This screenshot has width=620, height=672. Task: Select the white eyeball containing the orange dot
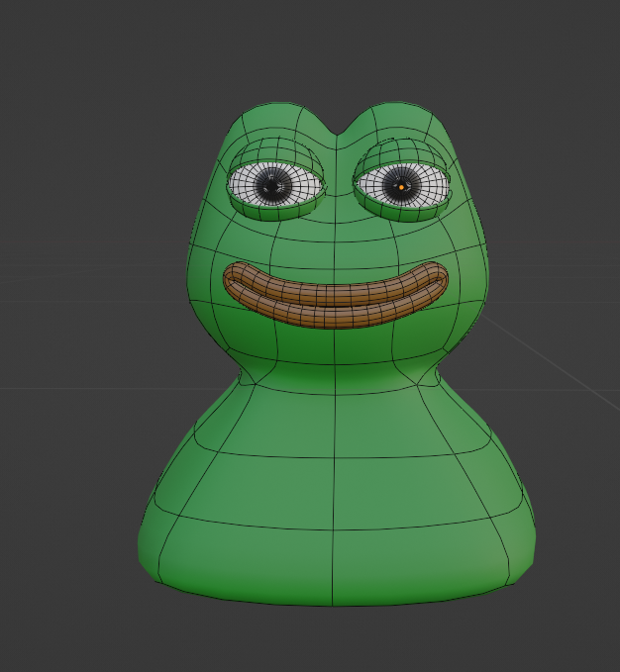(x=403, y=186)
